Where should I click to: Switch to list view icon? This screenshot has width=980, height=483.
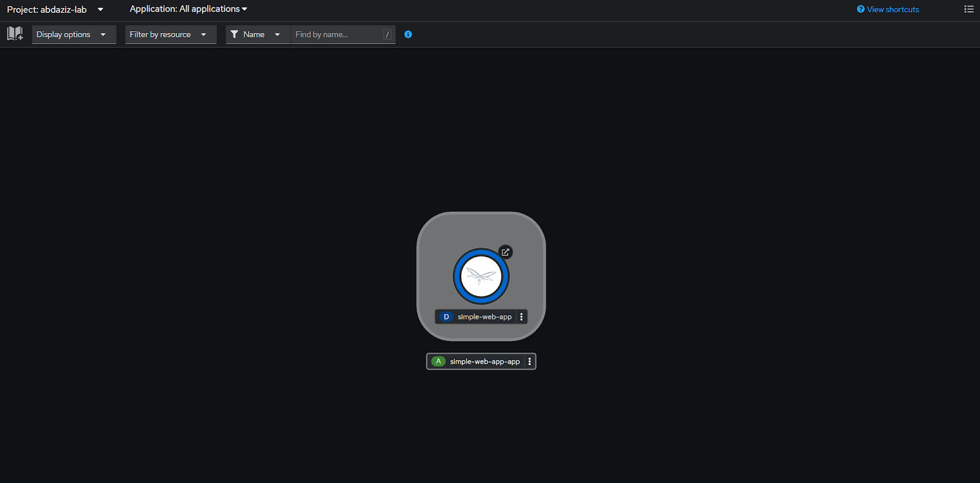coord(969,9)
